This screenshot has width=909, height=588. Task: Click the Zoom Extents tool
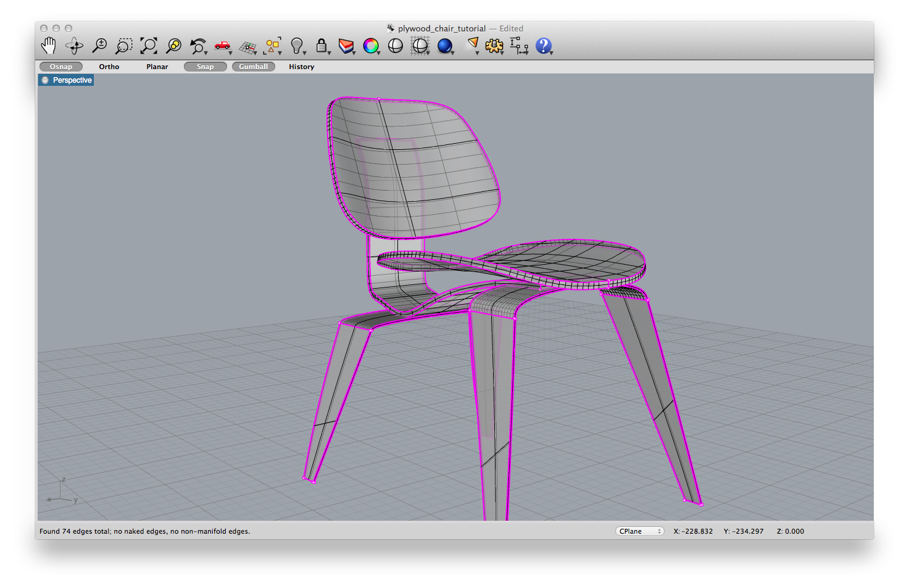(x=149, y=46)
